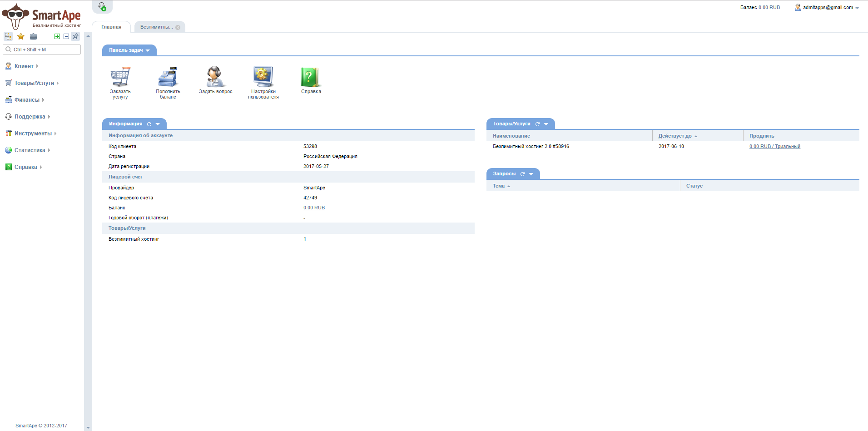Image resolution: width=868 pixels, height=431 pixels.
Task: Open dropdown arrow on right Товары/Услуги panel header
Action: [546, 124]
